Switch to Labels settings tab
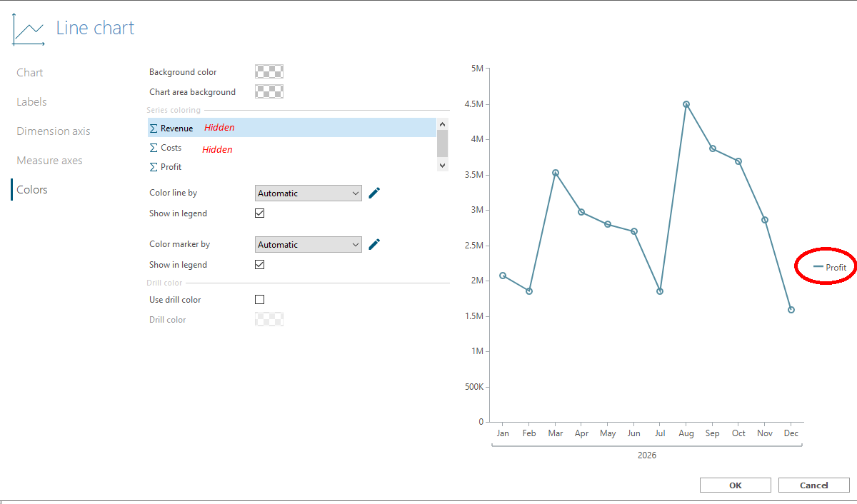Image resolution: width=857 pixels, height=504 pixels. [x=31, y=102]
